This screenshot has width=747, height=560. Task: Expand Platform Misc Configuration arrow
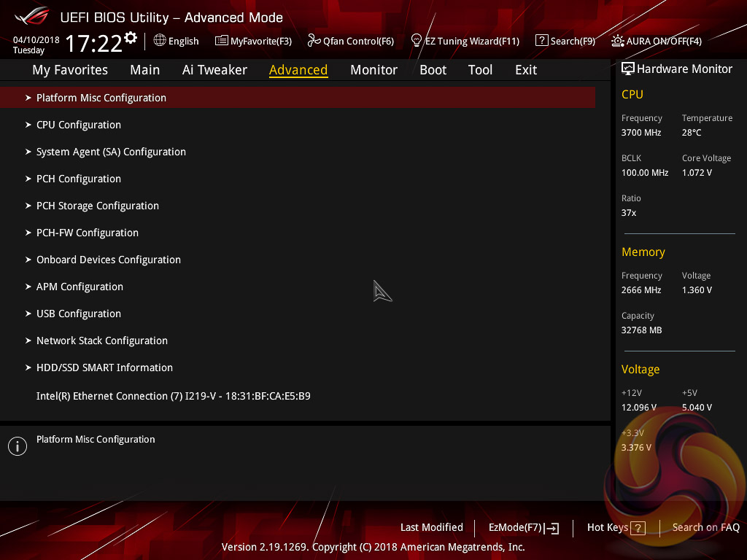tap(28, 98)
